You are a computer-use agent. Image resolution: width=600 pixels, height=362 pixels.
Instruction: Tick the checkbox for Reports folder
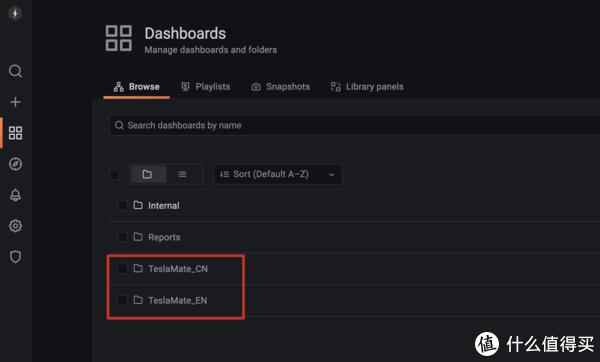tap(122, 237)
